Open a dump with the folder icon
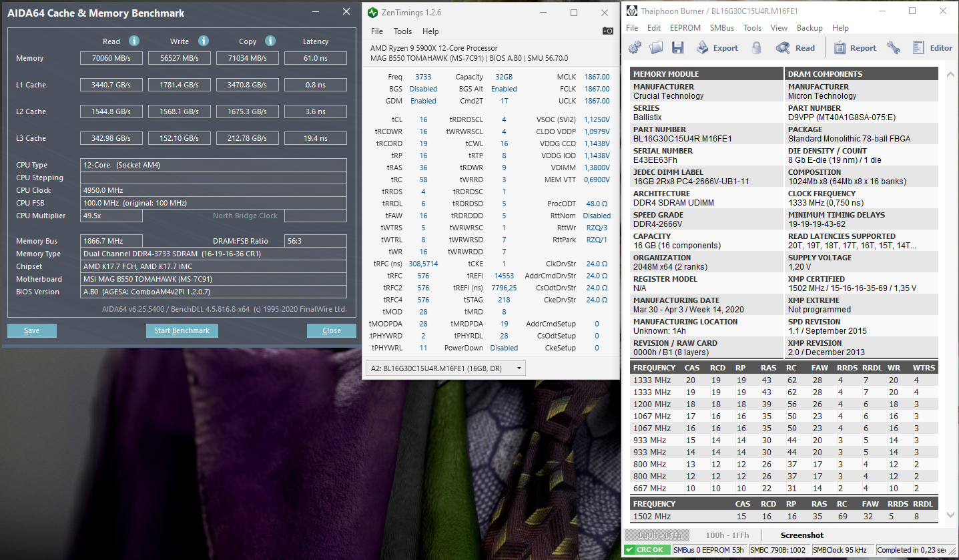 tap(656, 47)
